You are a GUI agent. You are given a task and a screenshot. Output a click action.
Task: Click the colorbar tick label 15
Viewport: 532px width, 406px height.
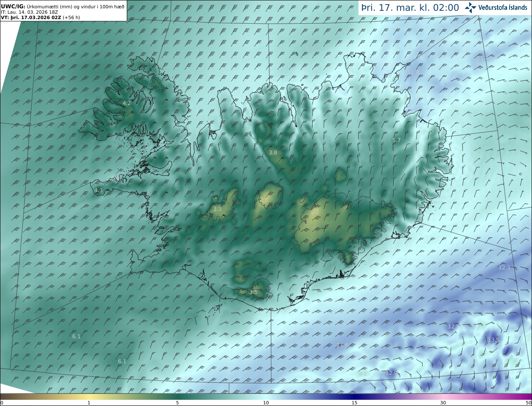pos(355,403)
